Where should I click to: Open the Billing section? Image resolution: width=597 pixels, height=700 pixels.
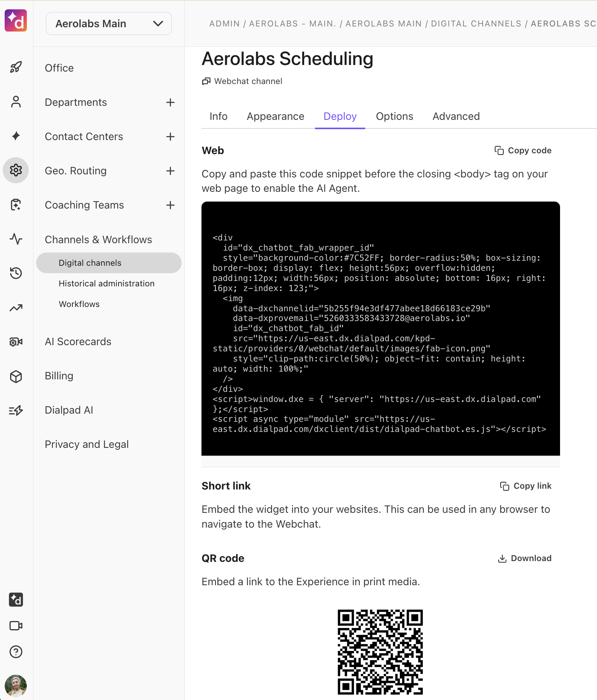click(x=59, y=376)
